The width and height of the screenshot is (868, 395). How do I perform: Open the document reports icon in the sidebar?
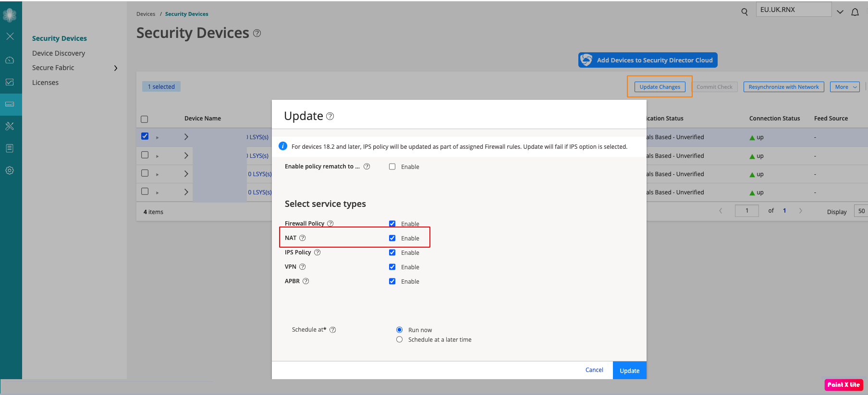(10, 148)
